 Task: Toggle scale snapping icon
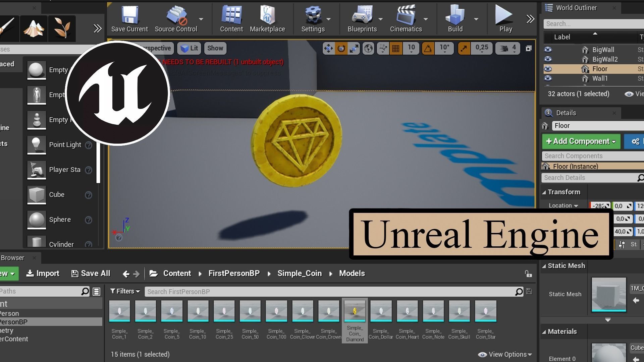coord(464,48)
